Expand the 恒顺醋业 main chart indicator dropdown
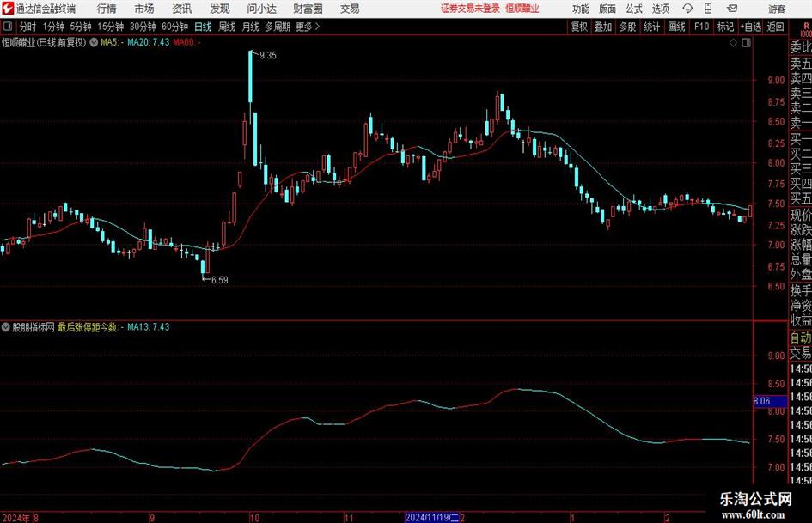 94,42
